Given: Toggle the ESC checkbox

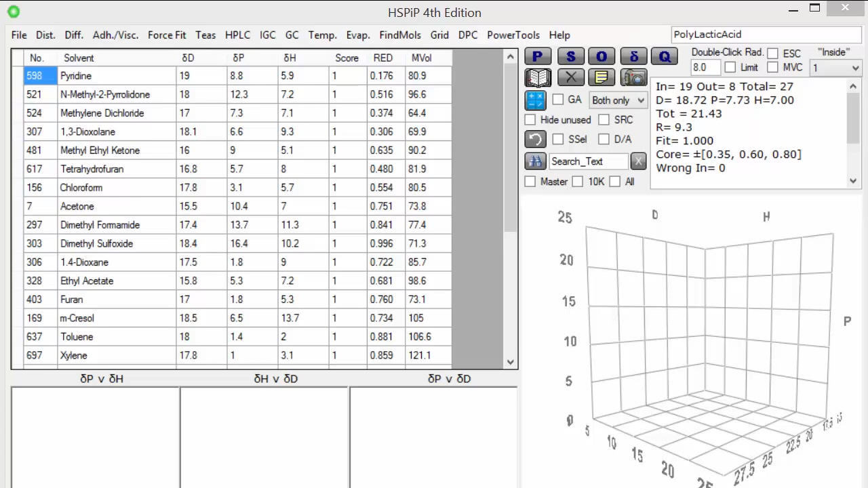Looking at the screenshot, I should pos(772,54).
